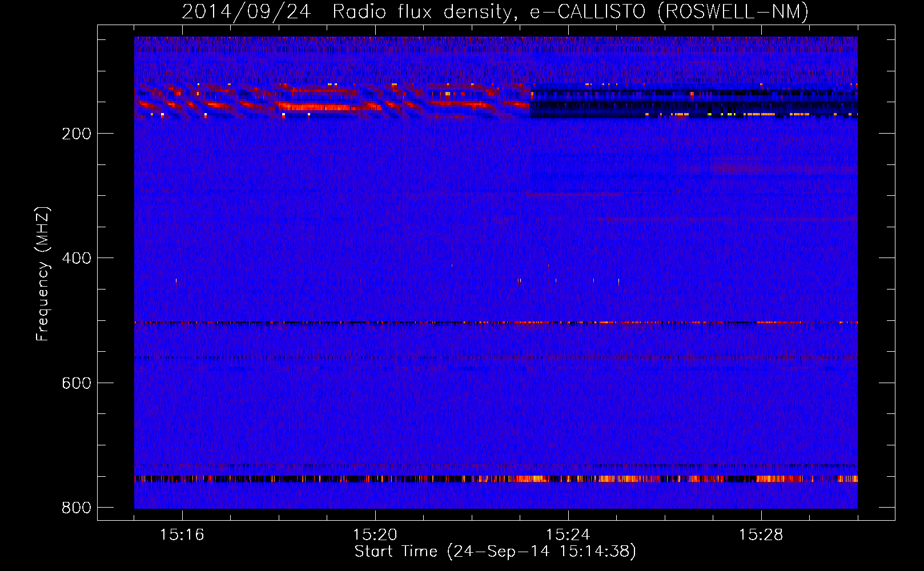Click the 15:24 time tick label

(x=568, y=534)
